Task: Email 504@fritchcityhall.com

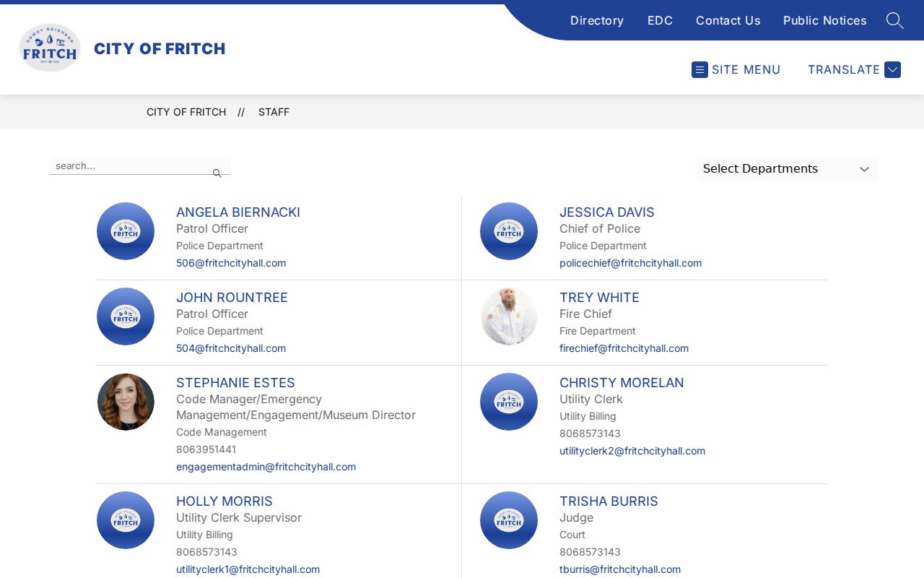Action: point(231,348)
